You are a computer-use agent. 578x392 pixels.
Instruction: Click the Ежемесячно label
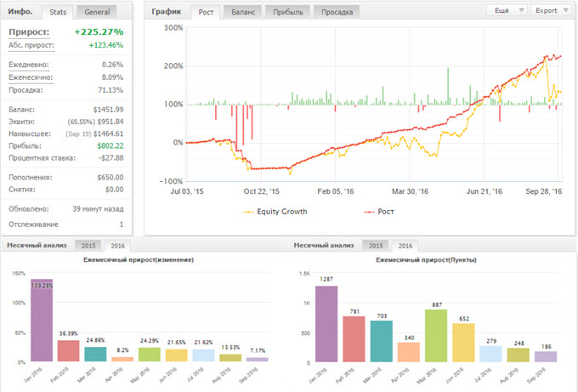[x=31, y=77]
